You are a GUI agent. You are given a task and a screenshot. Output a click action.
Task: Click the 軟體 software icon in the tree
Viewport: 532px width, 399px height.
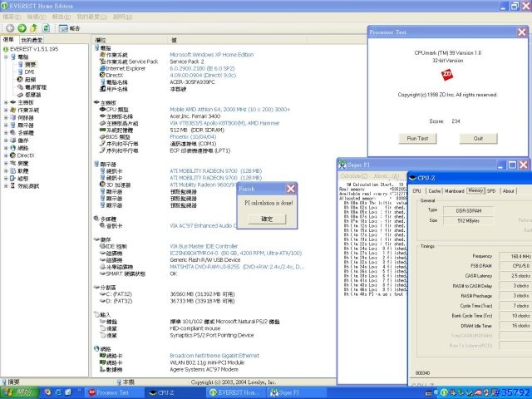click(x=13, y=170)
